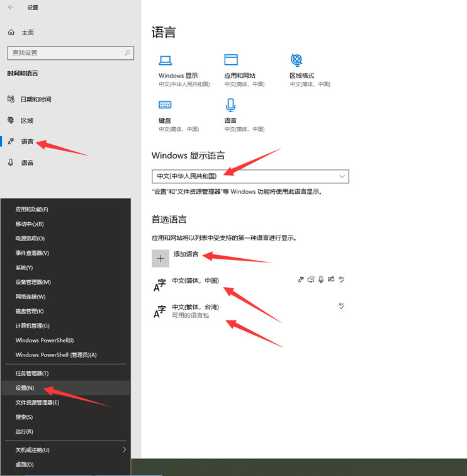This screenshot has height=476, width=467.
Task: Expand the 关机或注销(U) submenu arrow
Action: point(124,450)
